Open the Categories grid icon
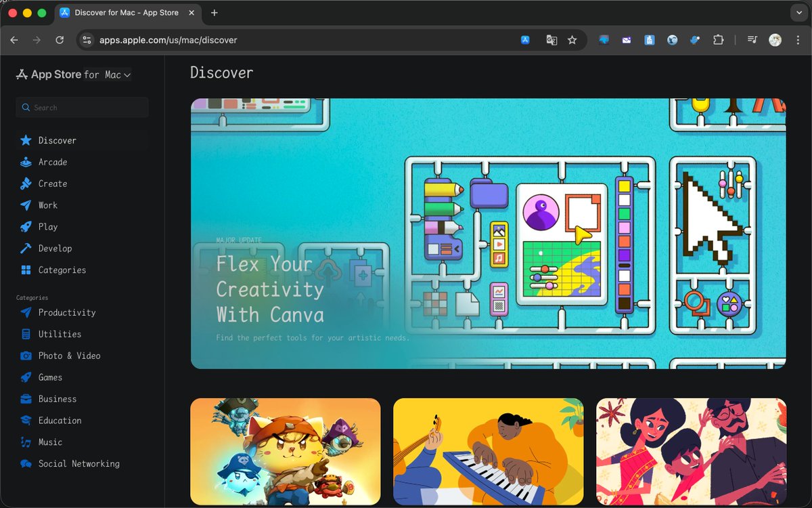Screen dimensions: 812x508 (x=26, y=270)
